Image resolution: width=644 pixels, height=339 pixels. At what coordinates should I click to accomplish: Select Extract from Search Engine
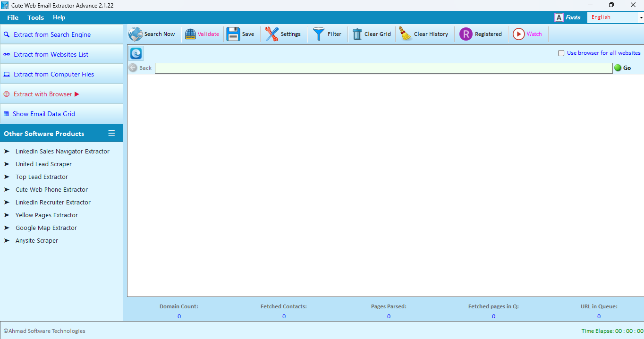pos(61,34)
